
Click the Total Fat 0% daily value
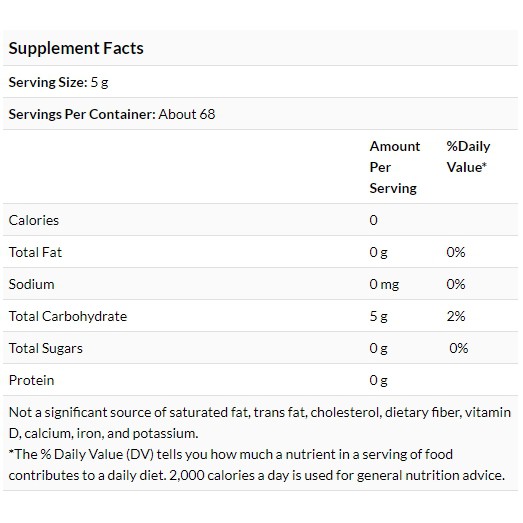click(x=456, y=252)
